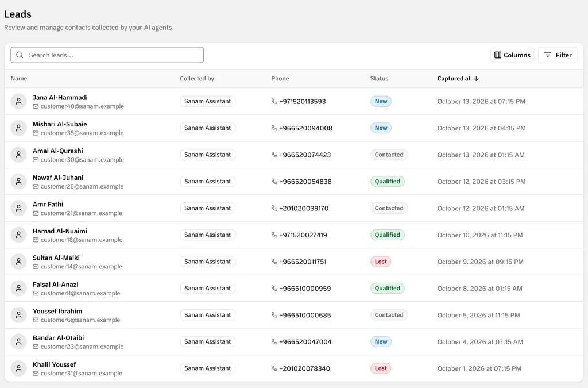Click the avatar icon for Mishari Al-Subaie
Screen dimensions: 588x388
tap(18, 128)
